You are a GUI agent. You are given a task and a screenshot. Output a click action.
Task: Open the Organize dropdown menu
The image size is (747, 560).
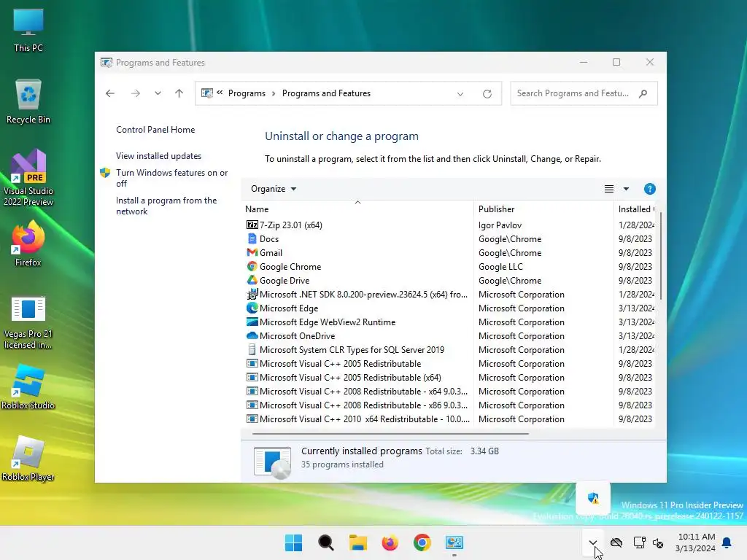274,189
